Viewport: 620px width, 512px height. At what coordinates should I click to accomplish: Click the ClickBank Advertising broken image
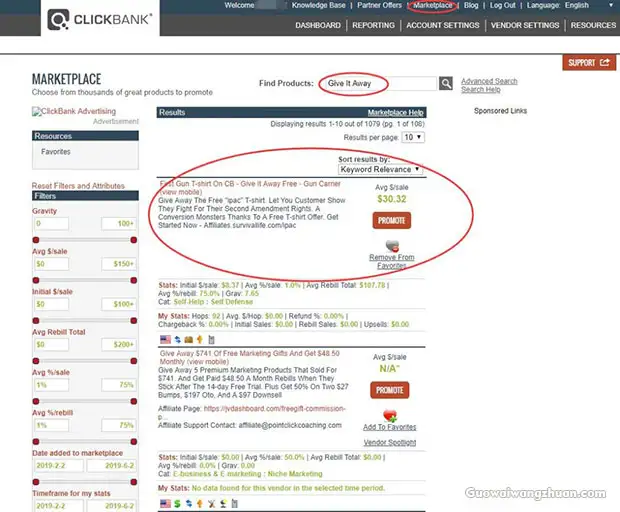pyautogui.click(x=74, y=111)
